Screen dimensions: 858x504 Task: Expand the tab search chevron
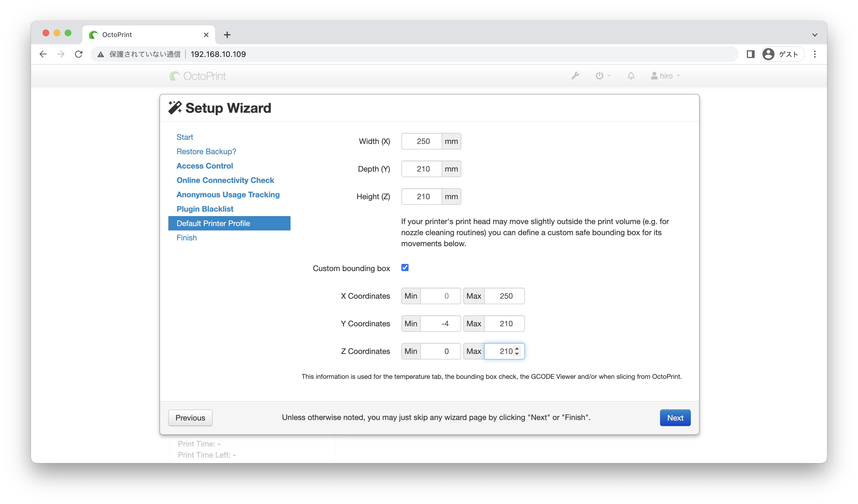pos(815,35)
